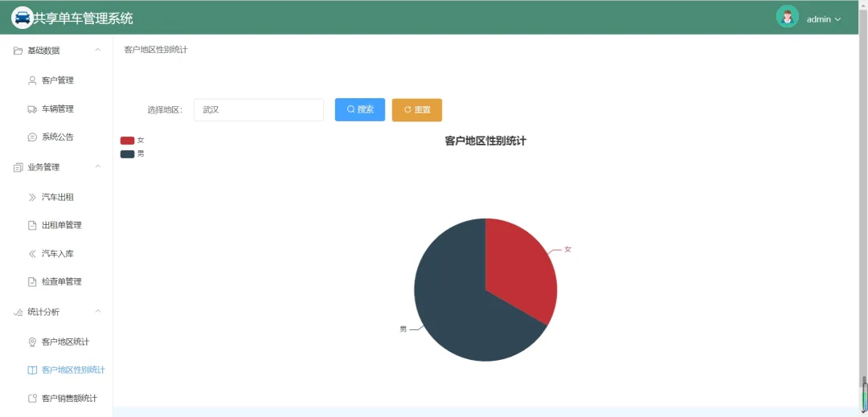The width and height of the screenshot is (868, 417).
Task: Open the admin user dropdown
Action: click(x=824, y=19)
